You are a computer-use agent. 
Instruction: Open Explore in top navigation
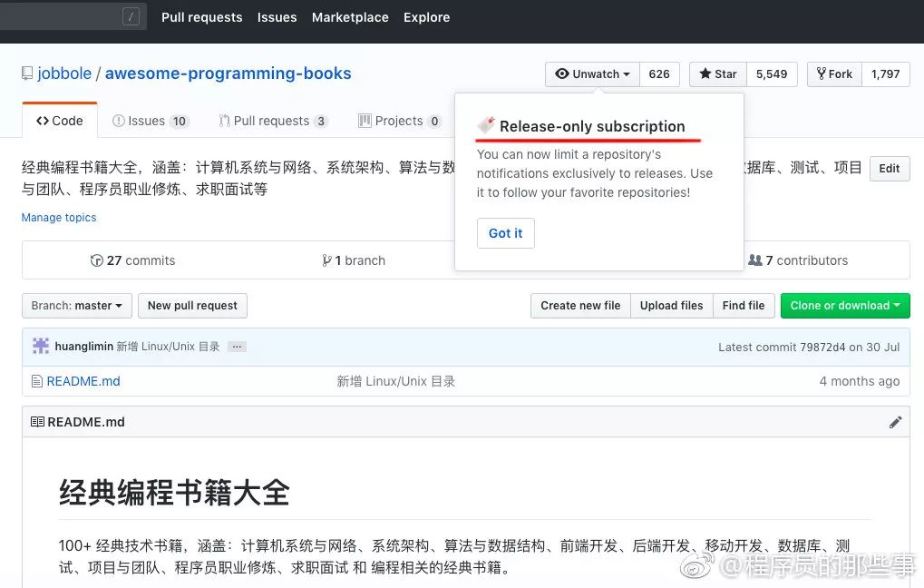427,17
